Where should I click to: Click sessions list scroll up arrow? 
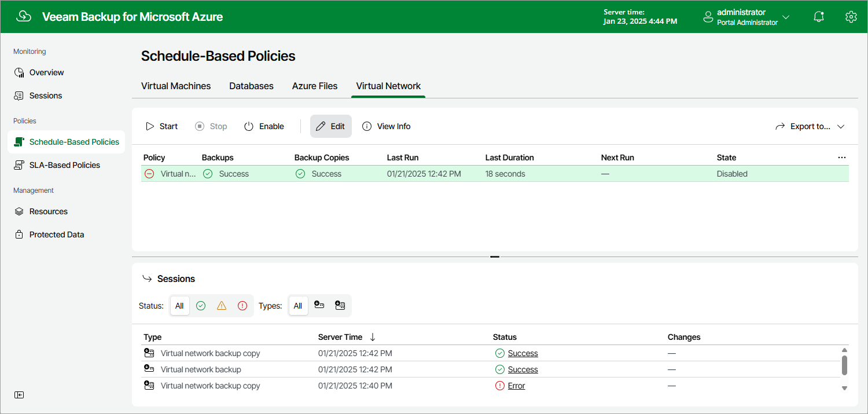tap(844, 350)
